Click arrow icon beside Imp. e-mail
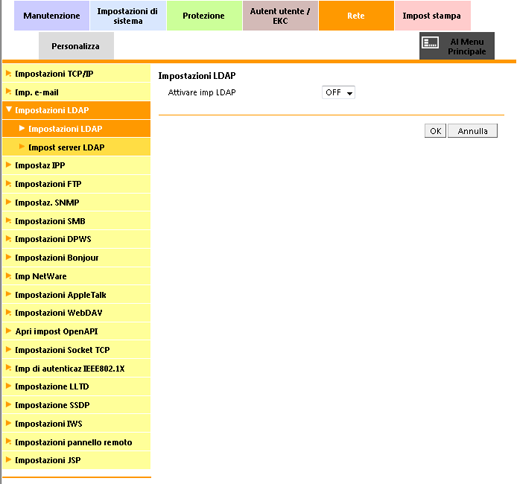The height and width of the screenshot is (484, 517). [9, 92]
